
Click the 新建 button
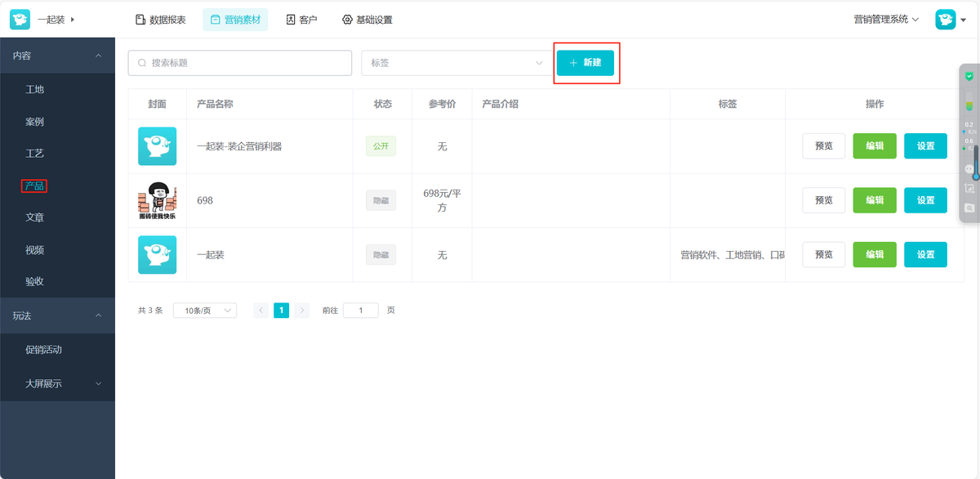(586, 63)
